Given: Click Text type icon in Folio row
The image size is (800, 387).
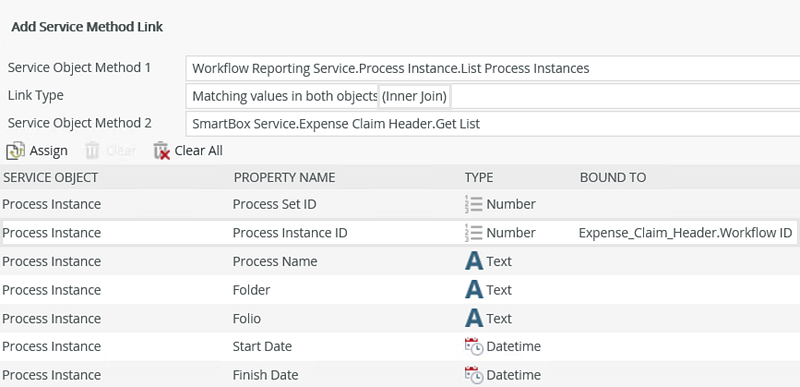Looking at the screenshot, I should [474, 319].
